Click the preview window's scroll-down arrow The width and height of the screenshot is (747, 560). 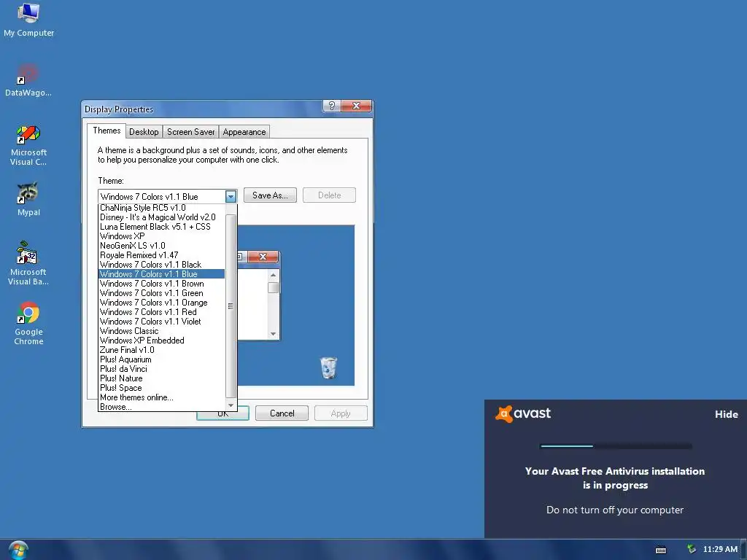click(x=273, y=334)
